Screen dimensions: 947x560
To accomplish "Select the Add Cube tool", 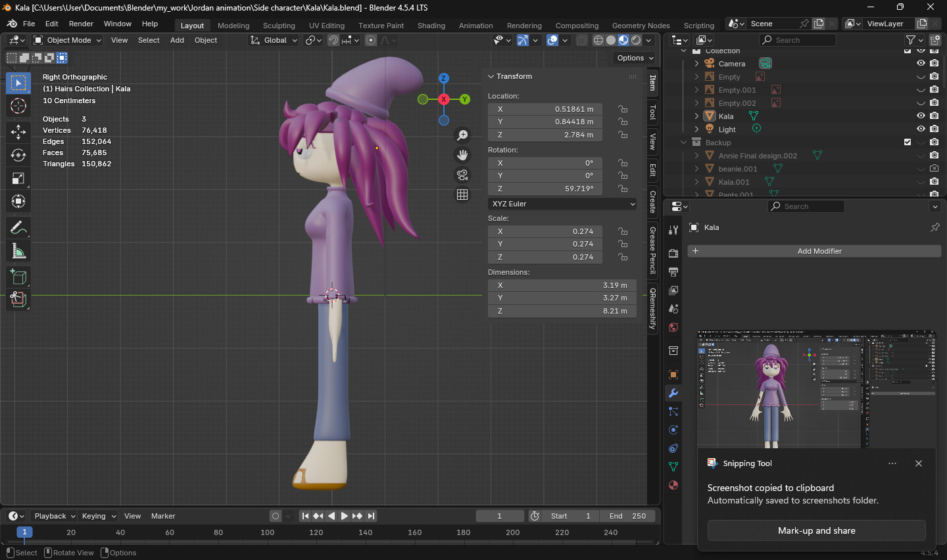I will coord(18,277).
